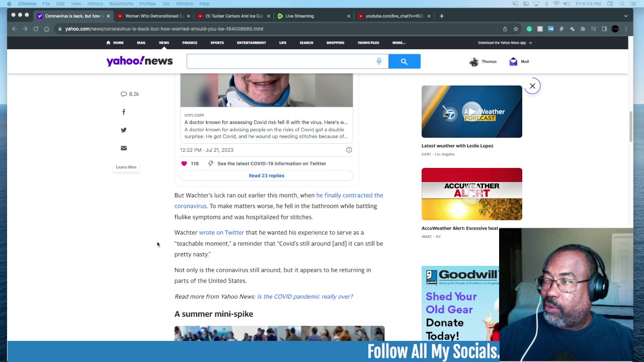The width and height of the screenshot is (644, 362).
Task: Open the macOS volume control
Action: (x=567, y=4)
